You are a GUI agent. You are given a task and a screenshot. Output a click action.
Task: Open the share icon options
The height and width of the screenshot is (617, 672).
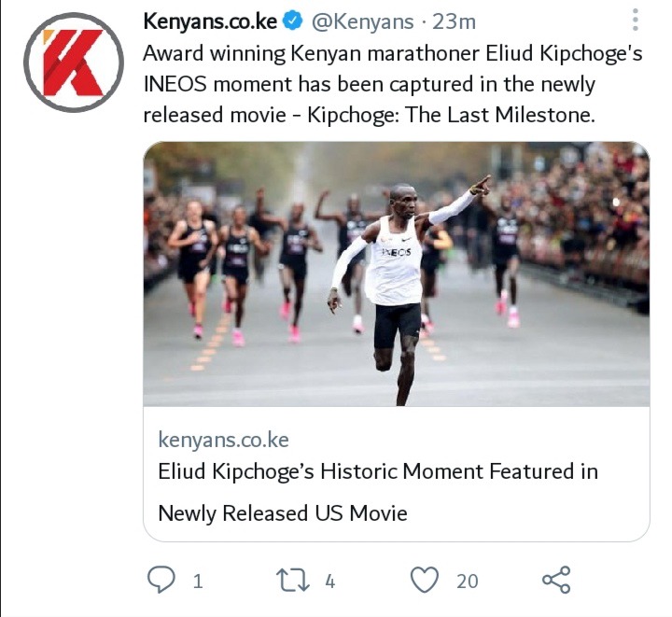tap(556, 580)
